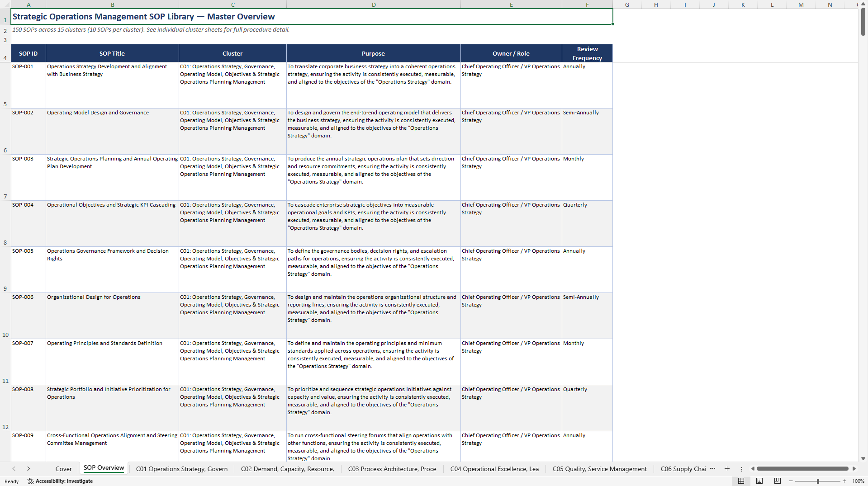
Task: Open the sheet tab options dots menu
Action: pos(741,469)
